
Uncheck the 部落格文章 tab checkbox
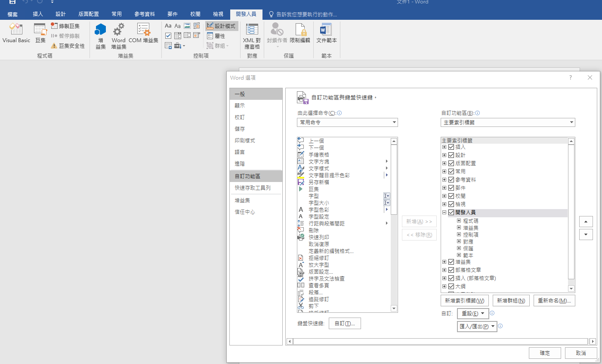click(451, 270)
